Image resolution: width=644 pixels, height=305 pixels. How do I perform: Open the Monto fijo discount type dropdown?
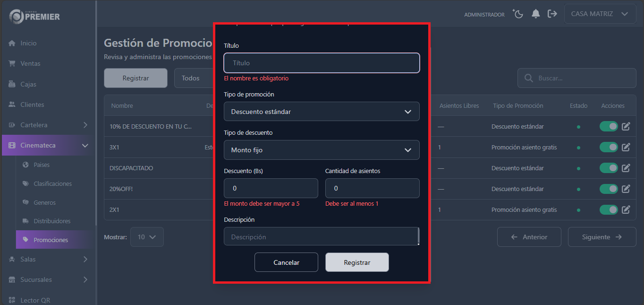(x=322, y=150)
